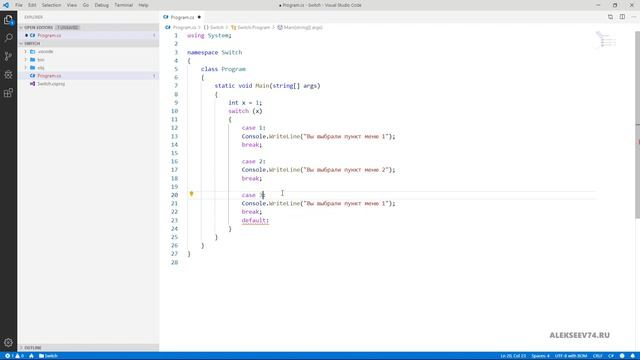Open notifications bell in status bar
The image size is (640, 360).
(x=633, y=356)
